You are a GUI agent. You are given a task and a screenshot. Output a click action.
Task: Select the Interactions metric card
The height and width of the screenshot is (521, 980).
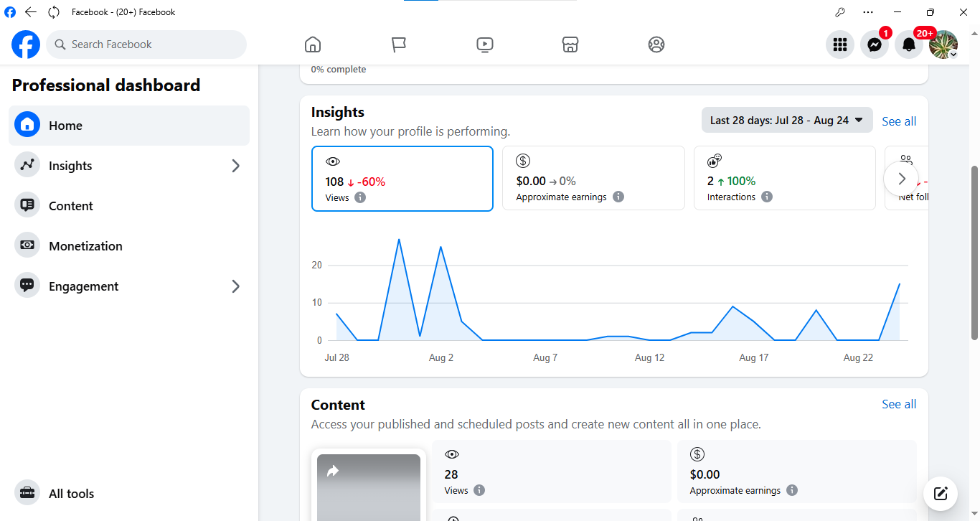point(785,179)
